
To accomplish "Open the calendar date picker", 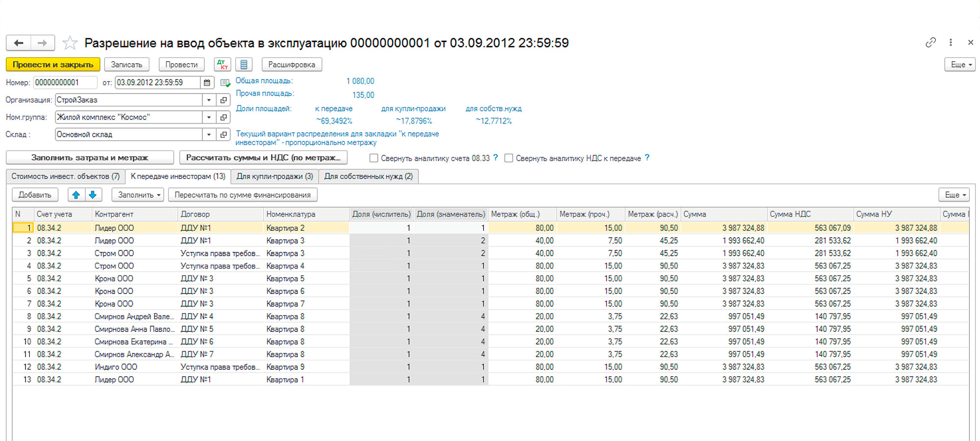I will 207,83.
